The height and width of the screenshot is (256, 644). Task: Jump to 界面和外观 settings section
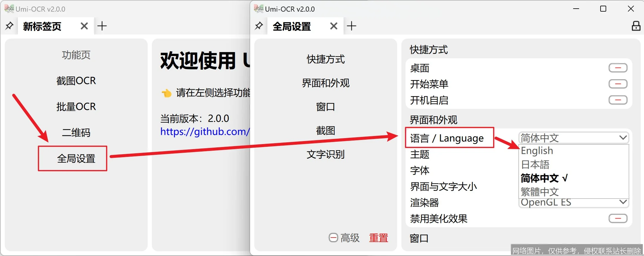326,83
